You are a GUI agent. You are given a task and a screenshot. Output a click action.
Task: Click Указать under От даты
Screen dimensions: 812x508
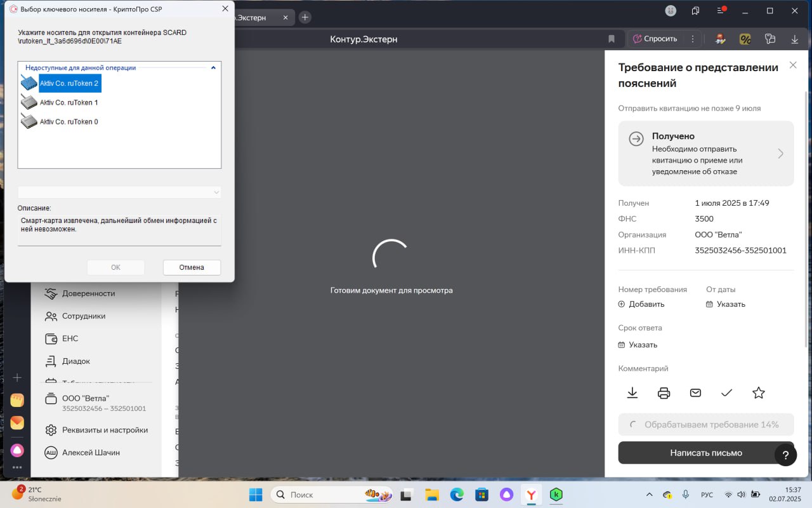[x=726, y=304]
